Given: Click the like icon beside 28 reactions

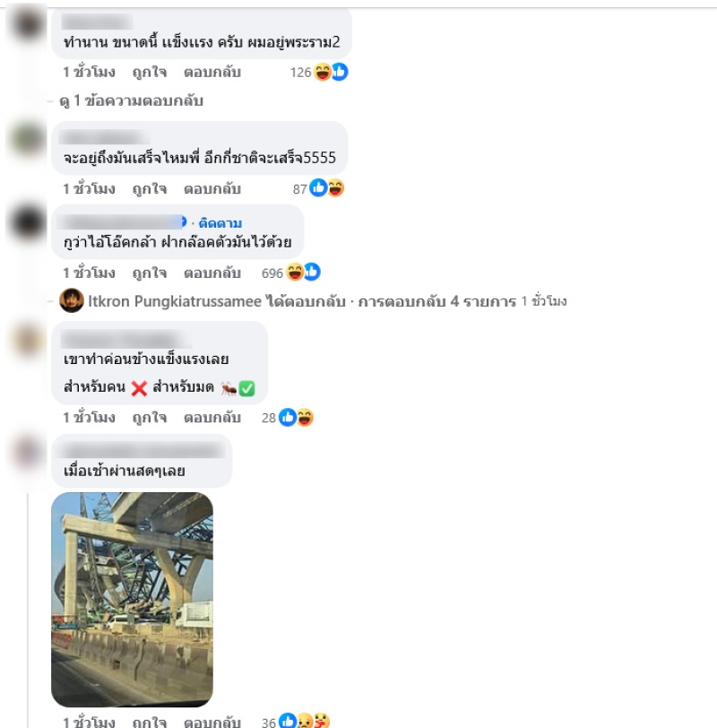Looking at the screenshot, I should point(288,417).
